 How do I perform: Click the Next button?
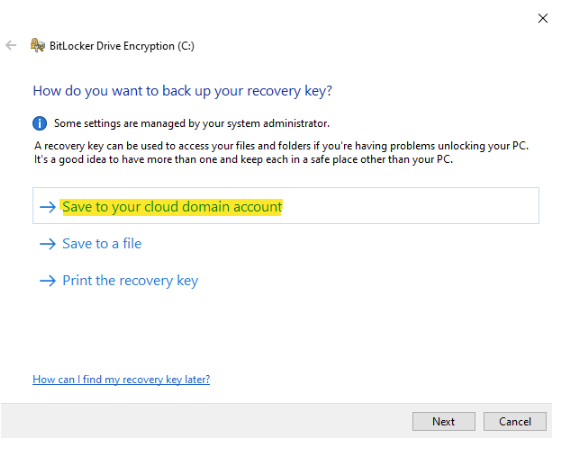coord(444,422)
